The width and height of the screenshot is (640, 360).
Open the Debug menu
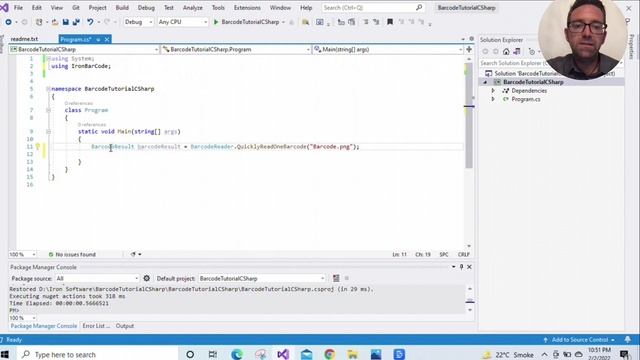pos(146,8)
